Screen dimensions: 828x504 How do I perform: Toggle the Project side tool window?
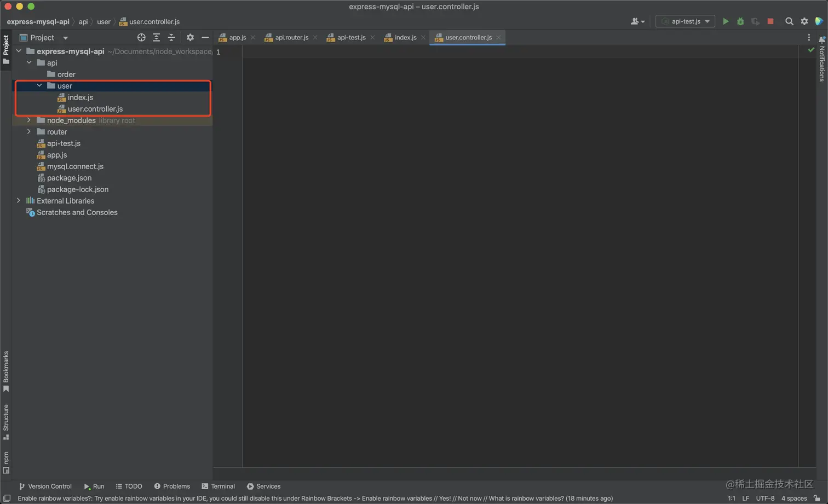click(x=6, y=49)
